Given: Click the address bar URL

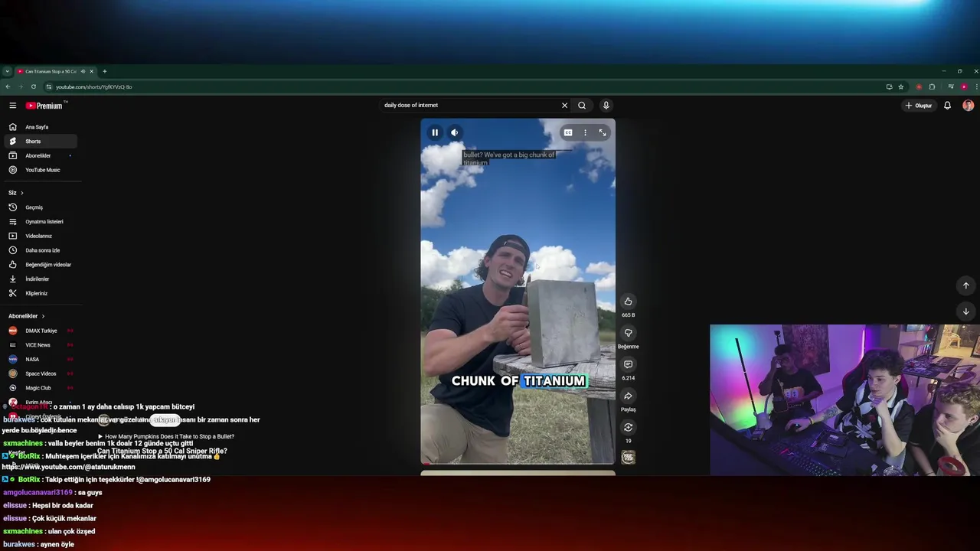Looking at the screenshot, I should click(x=93, y=86).
